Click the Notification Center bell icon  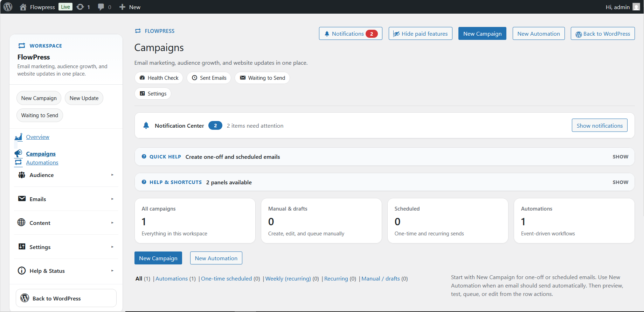coord(146,126)
